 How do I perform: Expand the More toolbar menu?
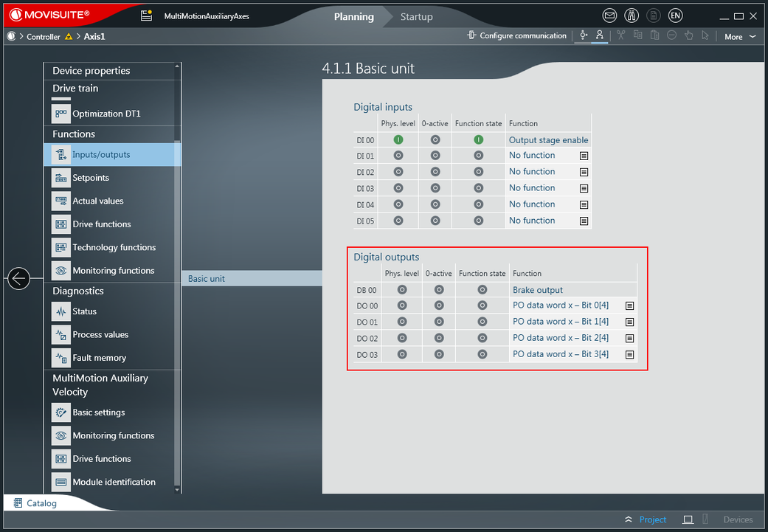pyautogui.click(x=740, y=36)
